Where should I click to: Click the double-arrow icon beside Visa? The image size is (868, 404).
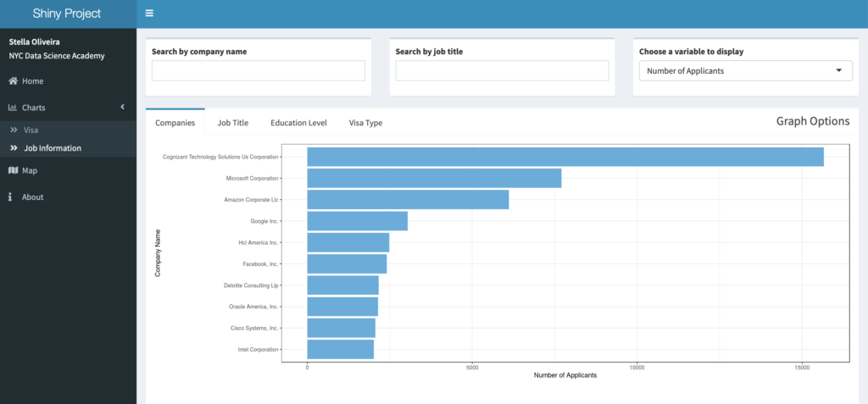point(14,130)
